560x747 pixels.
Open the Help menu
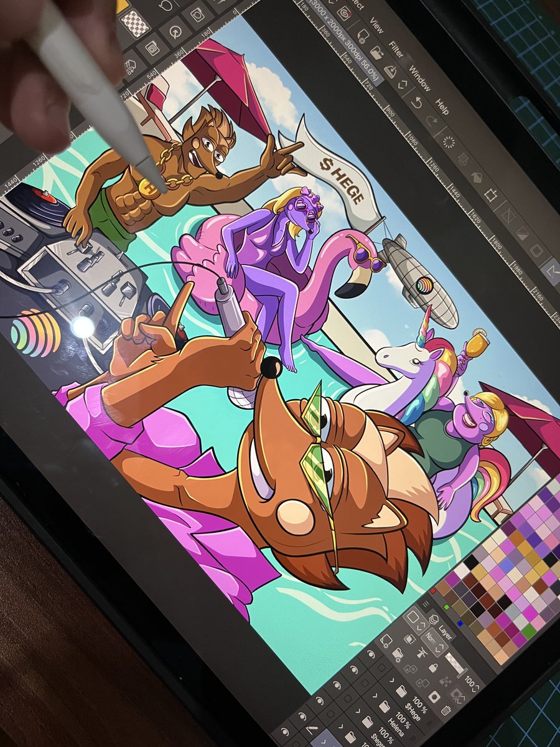point(442,107)
